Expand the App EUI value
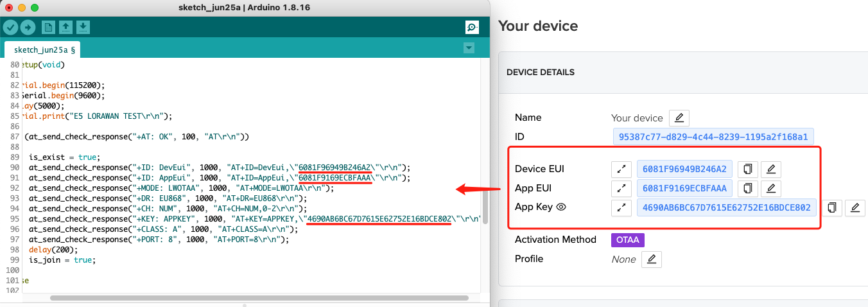This screenshot has height=307, width=868. click(621, 188)
